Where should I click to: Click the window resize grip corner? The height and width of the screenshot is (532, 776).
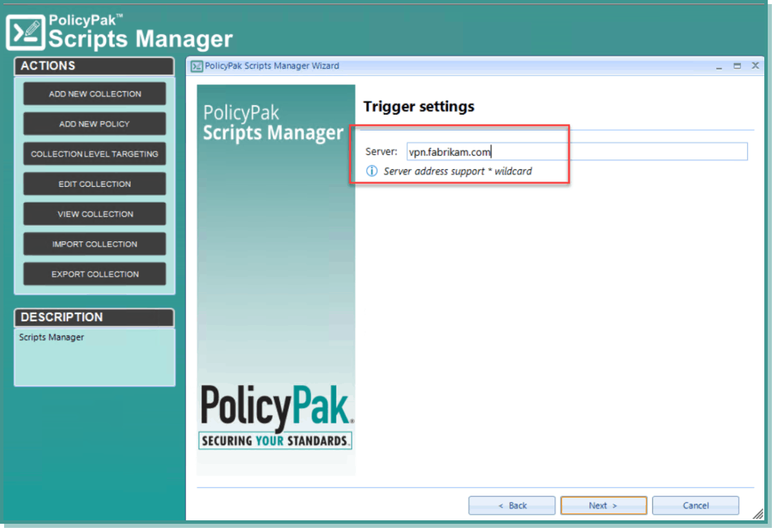tap(757, 514)
